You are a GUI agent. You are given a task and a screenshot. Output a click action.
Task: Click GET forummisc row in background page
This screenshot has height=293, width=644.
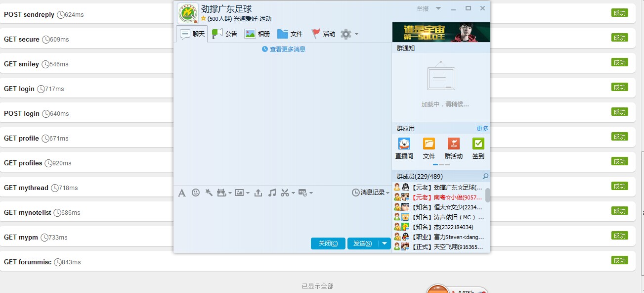(x=317, y=262)
